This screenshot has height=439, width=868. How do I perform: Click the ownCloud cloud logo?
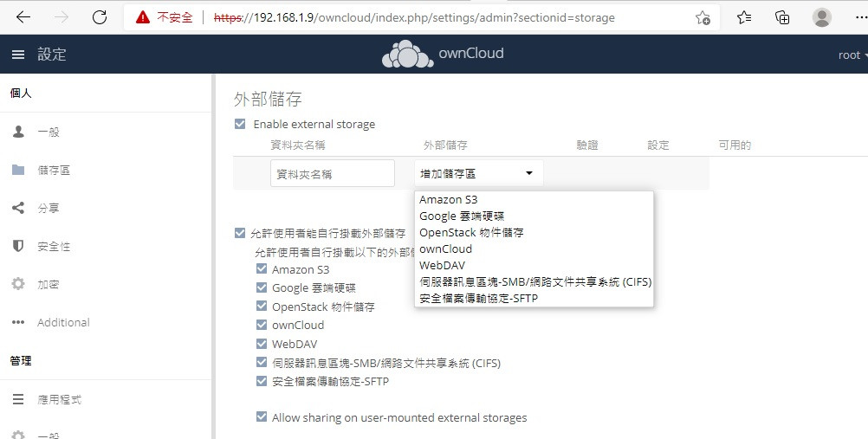coord(408,55)
